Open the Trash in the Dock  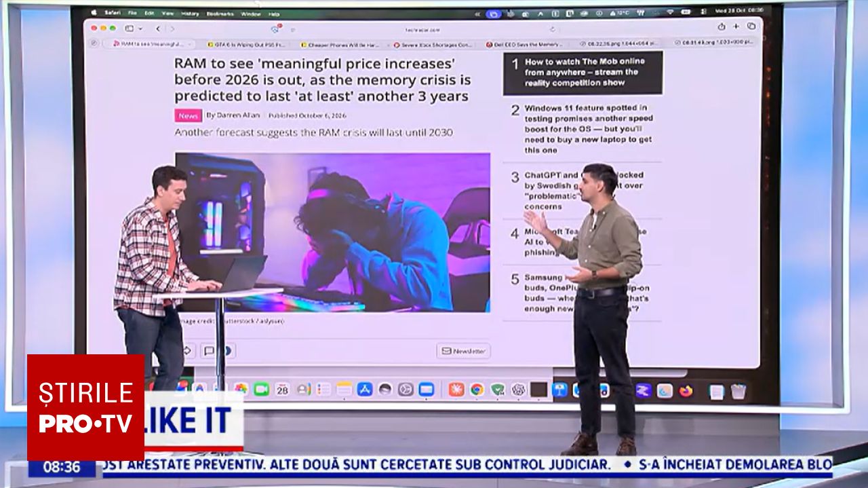pos(738,391)
